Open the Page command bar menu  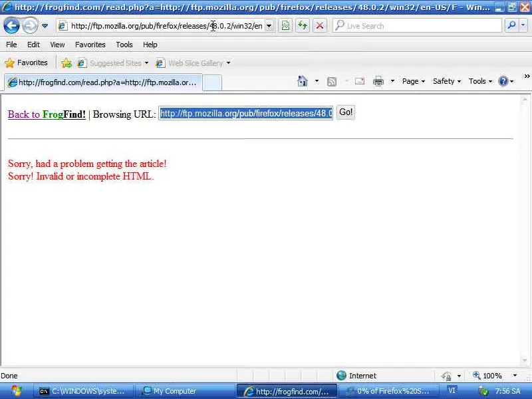point(413,81)
